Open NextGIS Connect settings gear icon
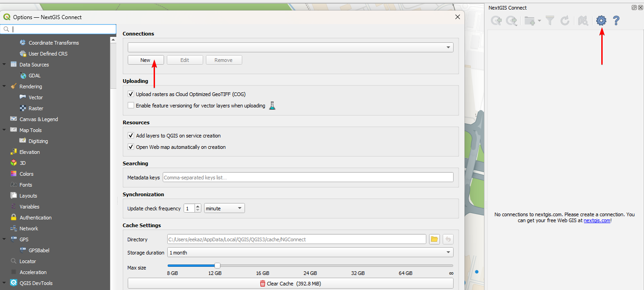This screenshot has height=290, width=644. pyautogui.click(x=601, y=20)
